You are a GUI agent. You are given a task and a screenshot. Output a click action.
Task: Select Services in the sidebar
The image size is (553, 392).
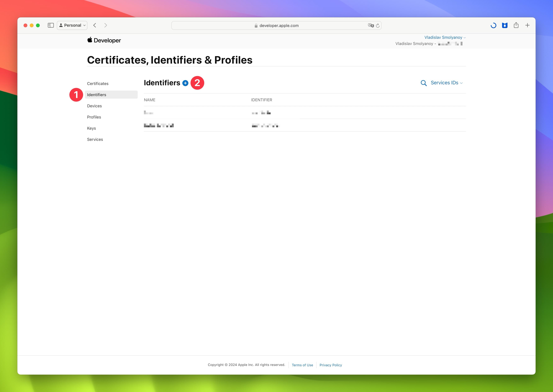(x=95, y=140)
